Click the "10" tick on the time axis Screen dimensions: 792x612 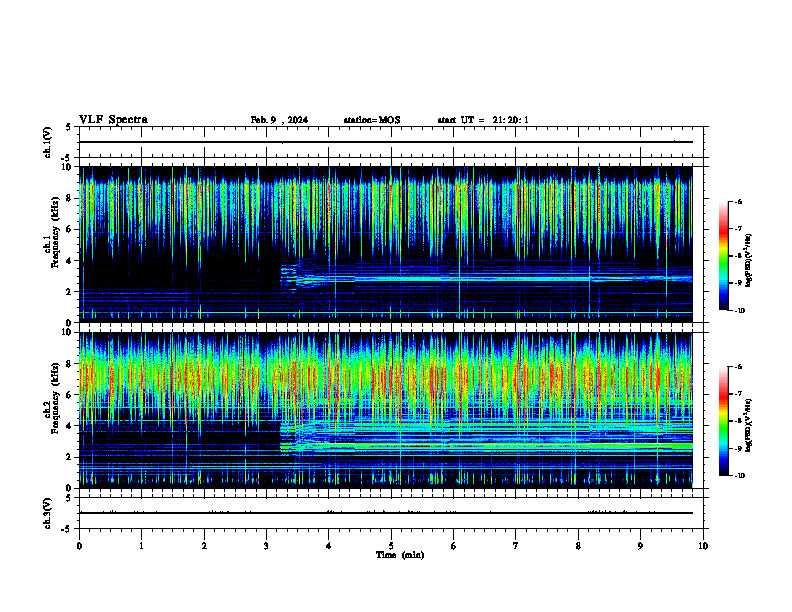click(703, 546)
